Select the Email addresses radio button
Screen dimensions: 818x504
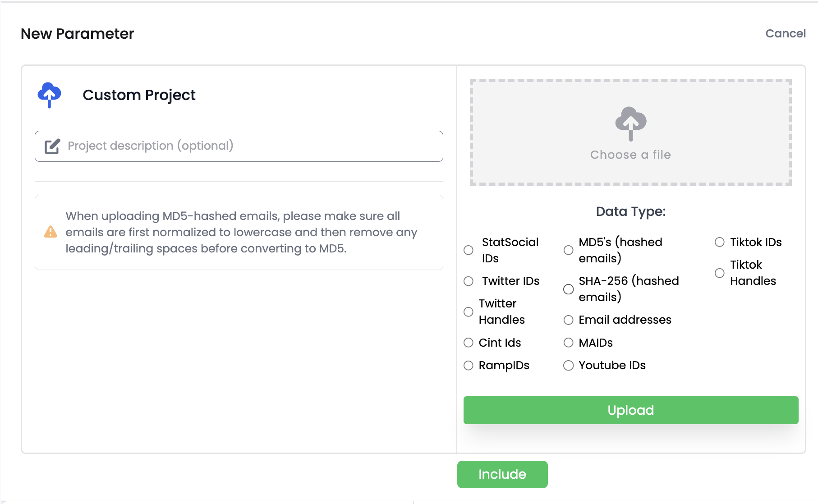pyautogui.click(x=569, y=320)
